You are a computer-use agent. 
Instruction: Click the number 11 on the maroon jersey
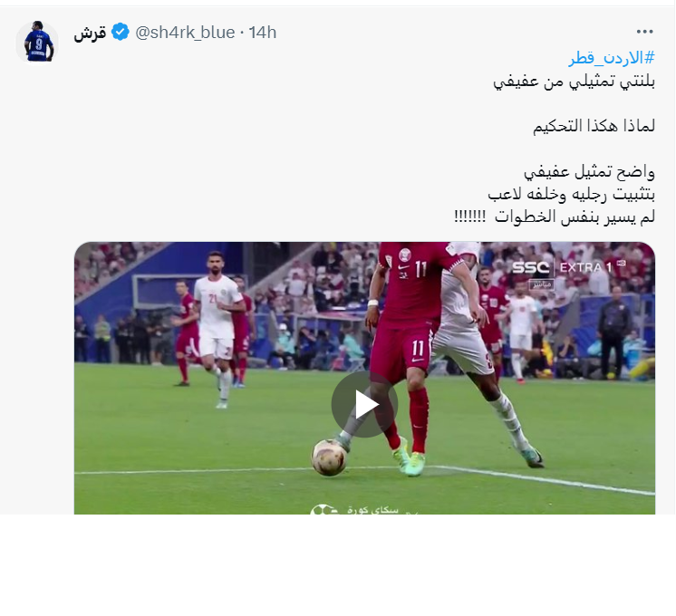[x=420, y=269]
